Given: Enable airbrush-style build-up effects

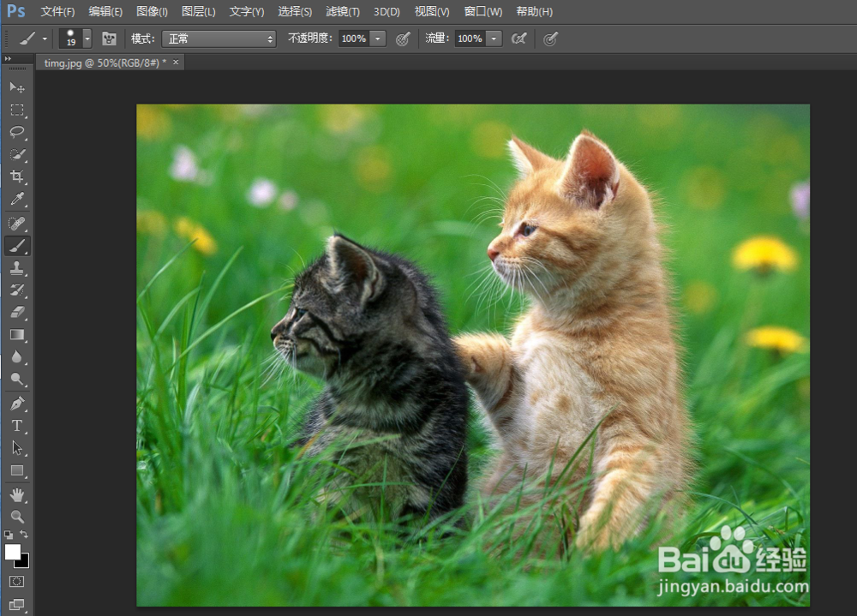Looking at the screenshot, I should click(x=518, y=39).
